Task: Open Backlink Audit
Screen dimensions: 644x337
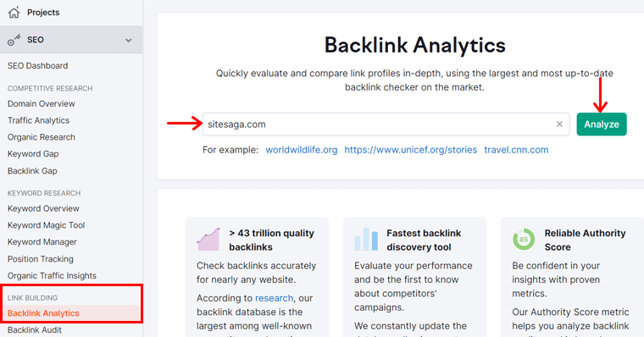Action: pos(35,330)
